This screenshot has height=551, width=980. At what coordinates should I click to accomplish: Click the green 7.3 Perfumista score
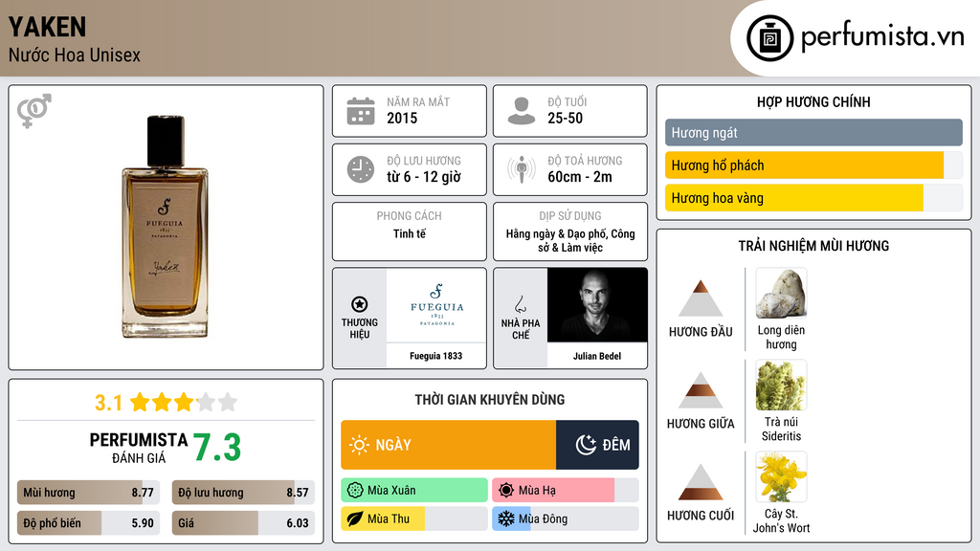tap(217, 448)
